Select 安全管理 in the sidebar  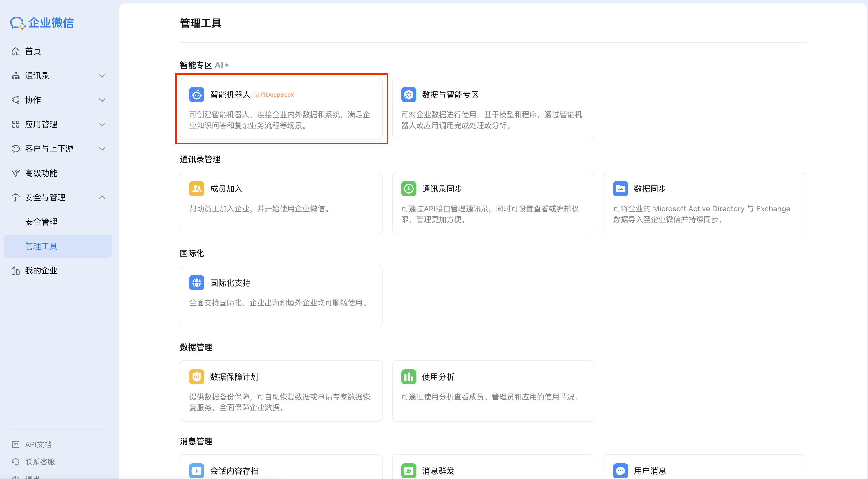click(x=41, y=222)
